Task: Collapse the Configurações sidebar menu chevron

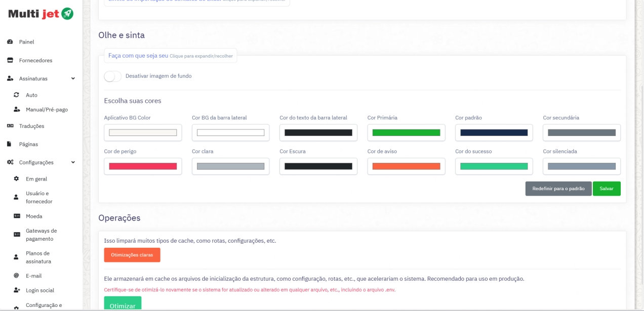Action: pyautogui.click(x=73, y=162)
